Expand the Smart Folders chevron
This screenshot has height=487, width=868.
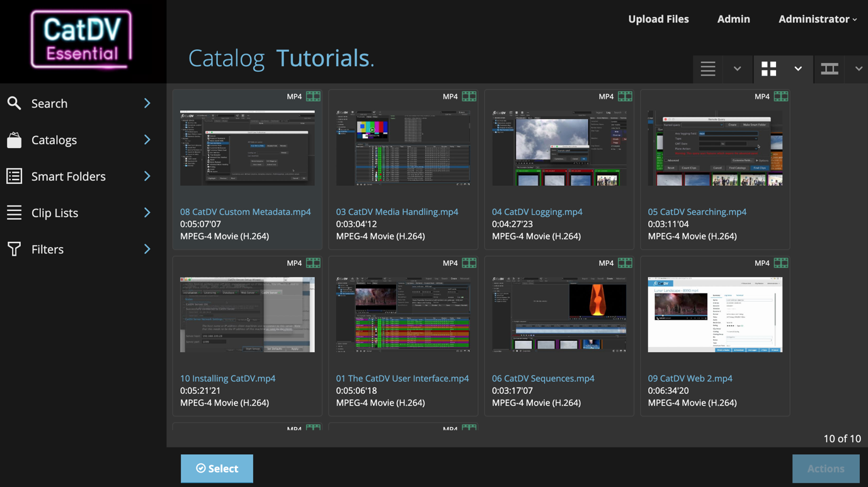coord(147,176)
